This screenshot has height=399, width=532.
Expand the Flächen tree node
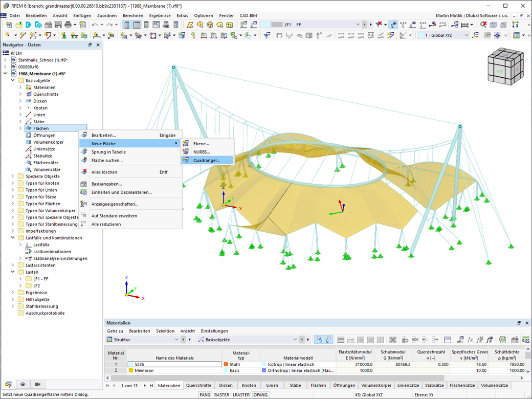pos(20,128)
